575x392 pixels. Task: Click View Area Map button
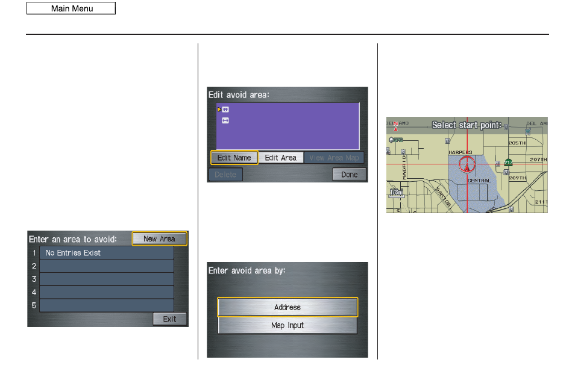click(x=334, y=158)
